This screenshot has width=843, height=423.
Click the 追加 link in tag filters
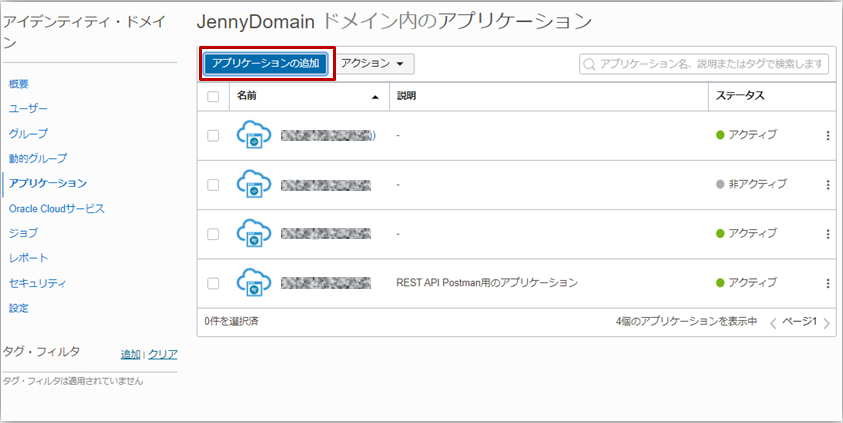pyautogui.click(x=130, y=354)
